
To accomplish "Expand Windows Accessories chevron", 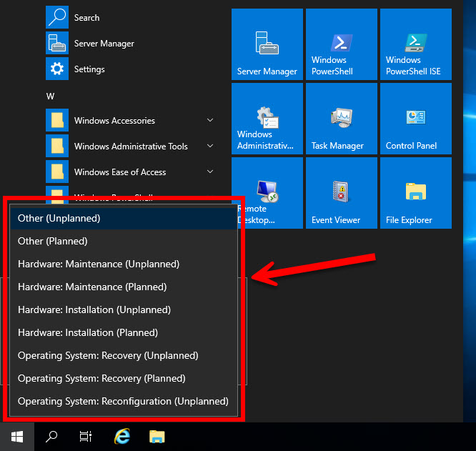I will click(209, 120).
